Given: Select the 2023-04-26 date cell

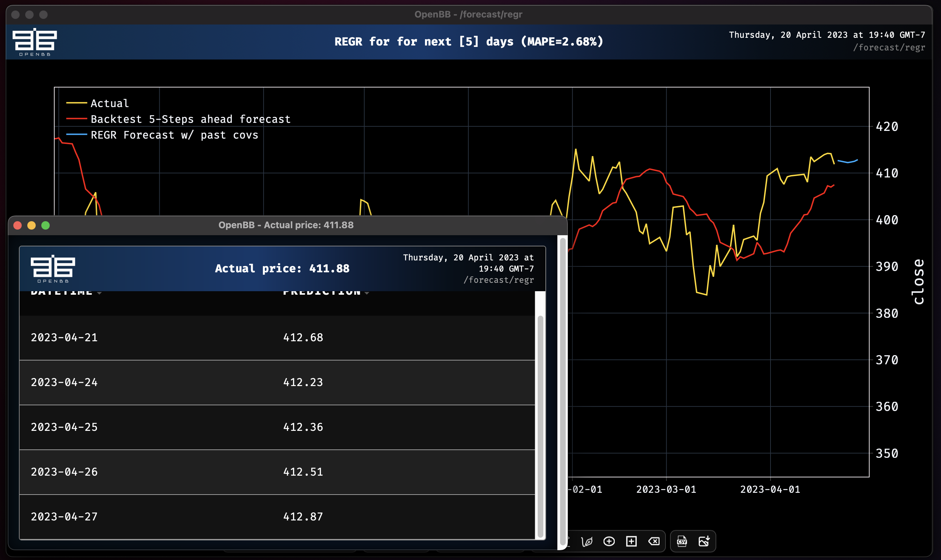Looking at the screenshot, I should pos(64,472).
